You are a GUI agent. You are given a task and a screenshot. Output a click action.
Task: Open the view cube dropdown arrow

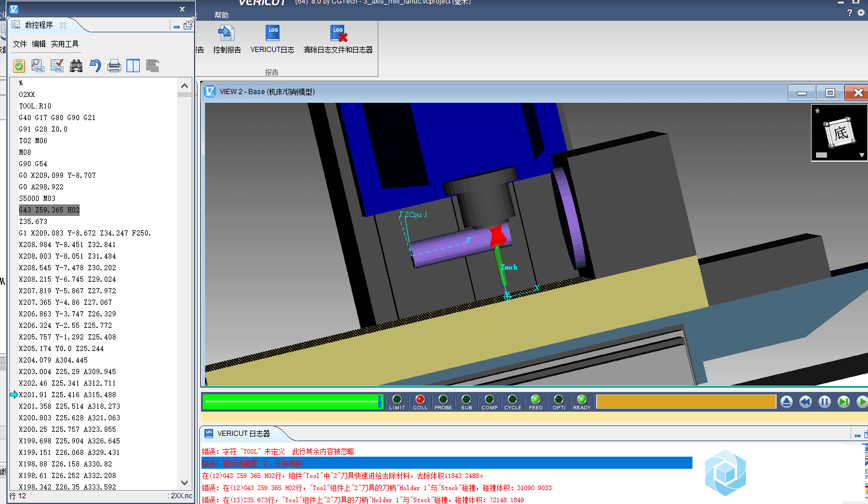click(862, 155)
